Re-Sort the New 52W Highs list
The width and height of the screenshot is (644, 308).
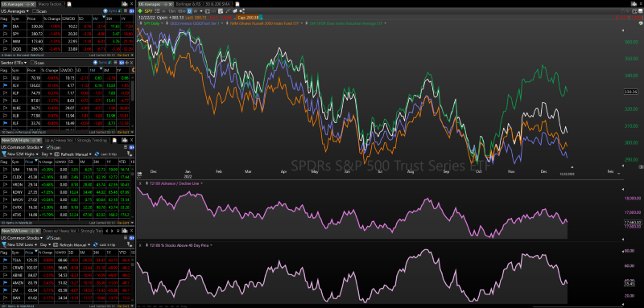click(123, 223)
